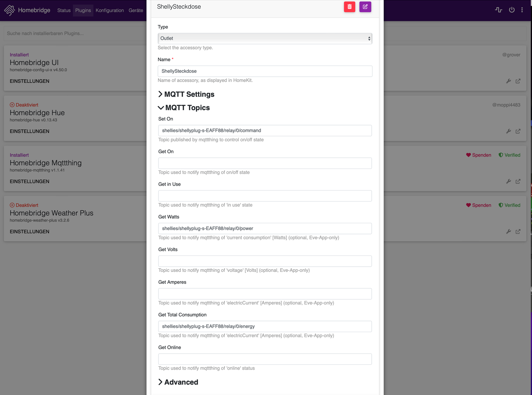
Task: Collapse the MQTT Topics section
Action: click(184, 108)
